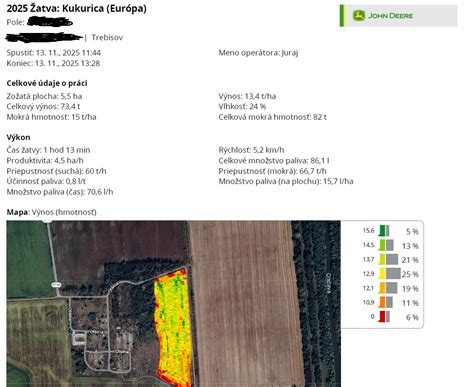This screenshot has height=387, width=474.
Task: Click 'Množstvo paliva (čas): 70,6 l/h'
Action: 60,192
